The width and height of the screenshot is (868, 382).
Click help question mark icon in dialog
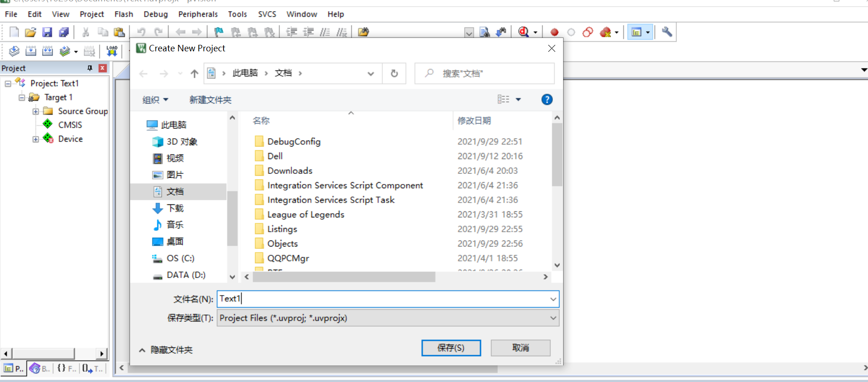click(547, 99)
